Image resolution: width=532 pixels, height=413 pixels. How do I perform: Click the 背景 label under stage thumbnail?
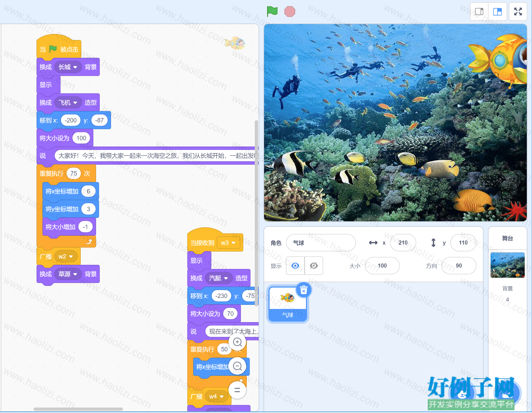click(x=507, y=288)
